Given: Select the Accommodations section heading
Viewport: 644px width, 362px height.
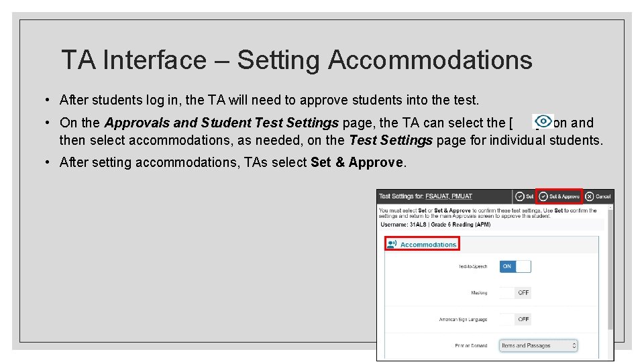Looking at the screenshot, I should 428,245.
